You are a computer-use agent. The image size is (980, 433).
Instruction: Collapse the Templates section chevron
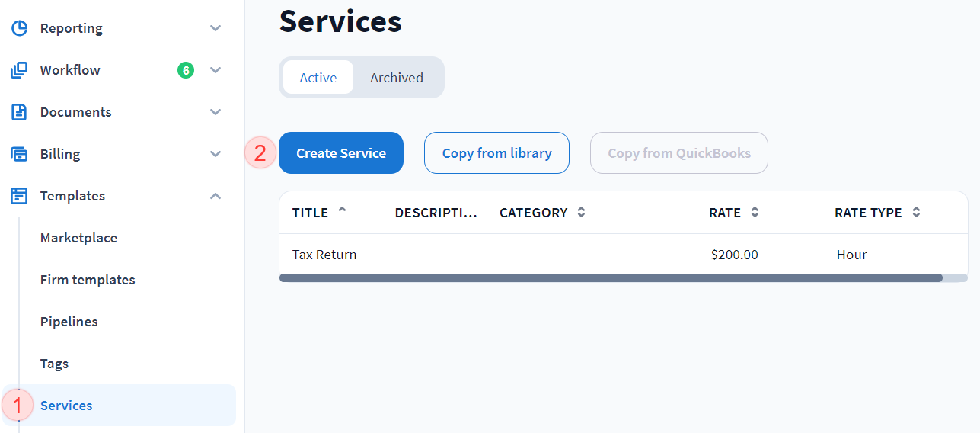point(215,196)
